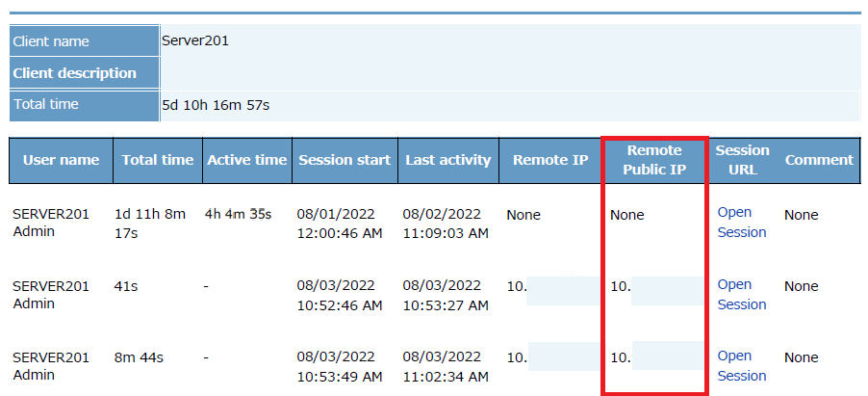
Task: Open Session link for the 41s session
Action: (741, 294)
